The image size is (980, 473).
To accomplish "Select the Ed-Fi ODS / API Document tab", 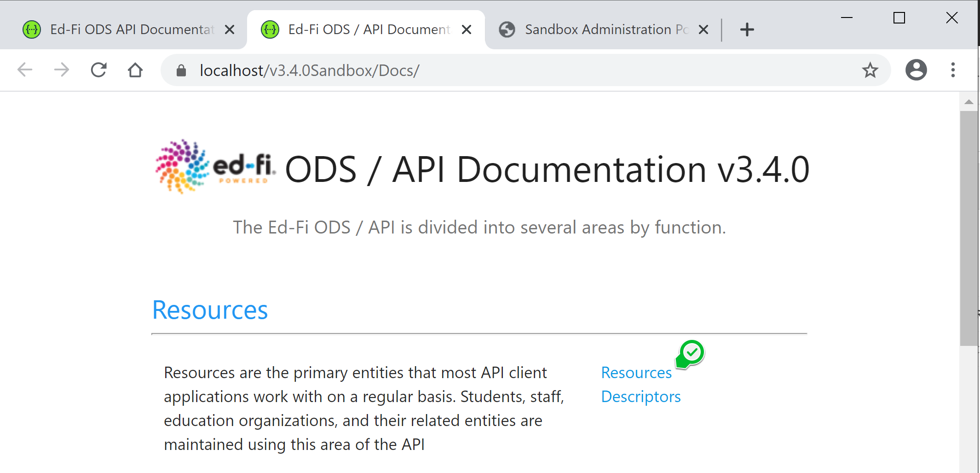I will pyautogui.click(x=366, y=29).
